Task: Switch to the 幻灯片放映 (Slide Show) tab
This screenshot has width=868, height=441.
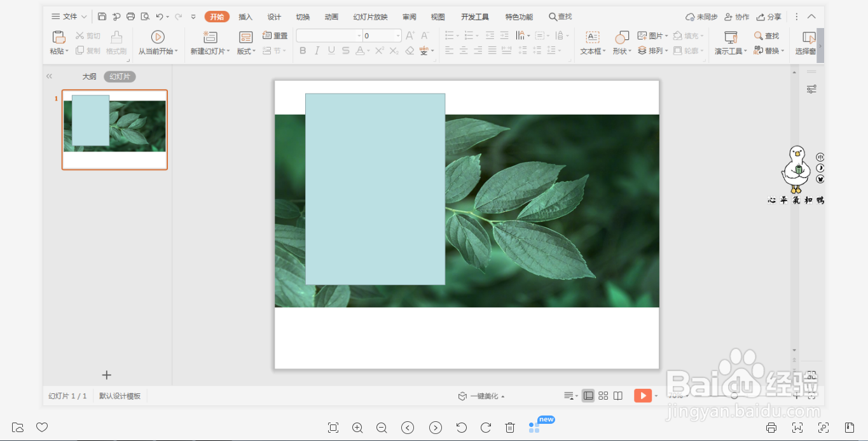Action: coord(370,17)
